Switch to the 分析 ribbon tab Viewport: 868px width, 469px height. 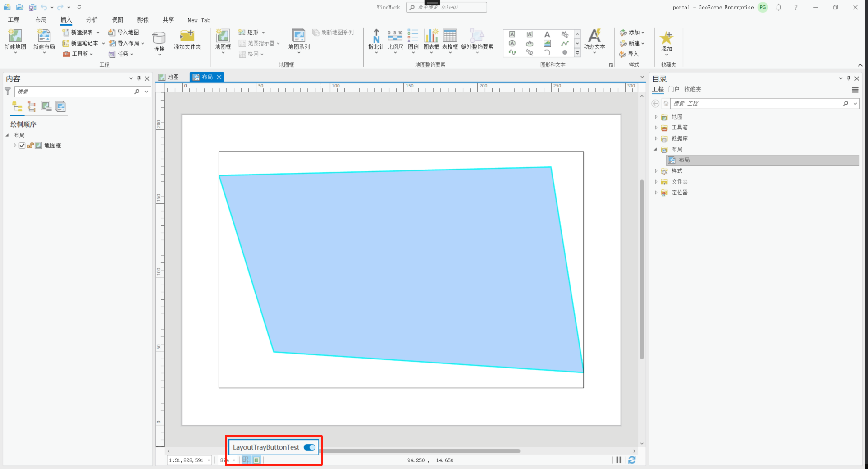(91, 20)
